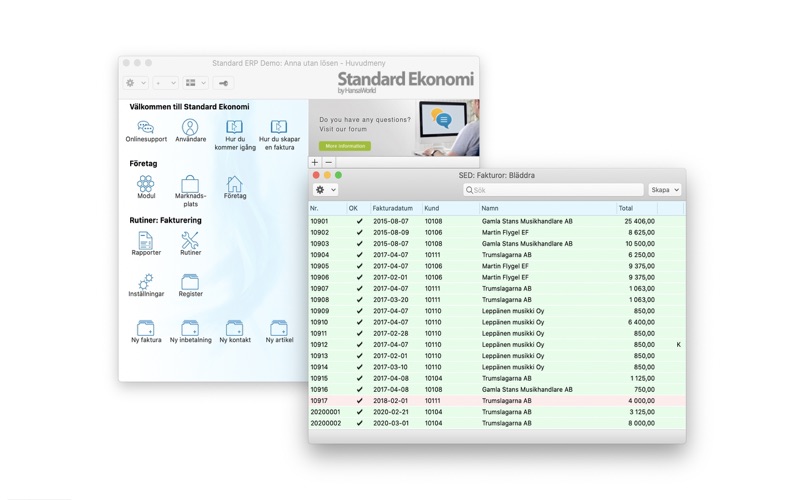This screenshot has height=500, width=800.
Task: Click OK checkmark on invoice 10904
Action: click(359, 255)
